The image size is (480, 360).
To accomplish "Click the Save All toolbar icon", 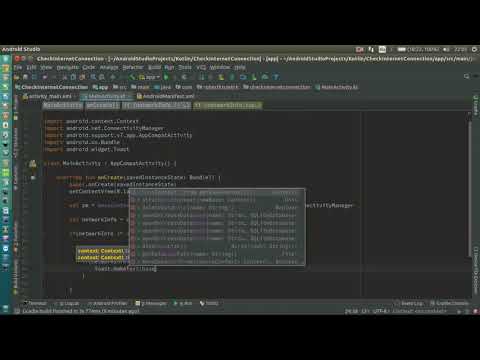I will [26, 77].
